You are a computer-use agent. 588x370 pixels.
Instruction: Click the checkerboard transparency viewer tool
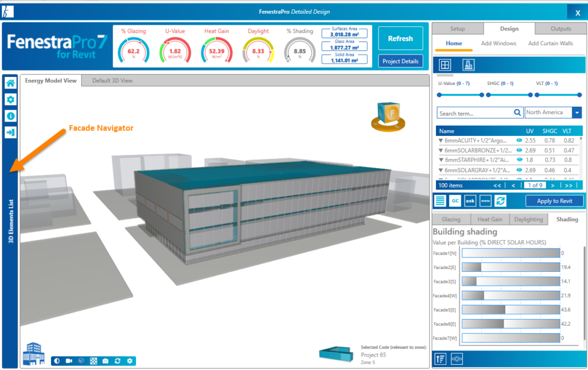[x=94, y=361]
